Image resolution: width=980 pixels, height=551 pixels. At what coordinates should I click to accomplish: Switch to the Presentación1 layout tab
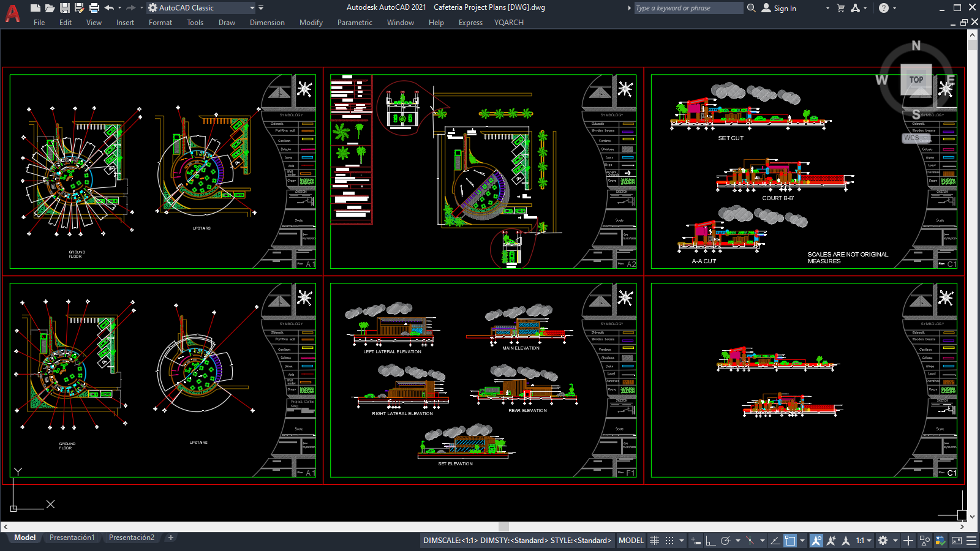click(x=72, y=538)
